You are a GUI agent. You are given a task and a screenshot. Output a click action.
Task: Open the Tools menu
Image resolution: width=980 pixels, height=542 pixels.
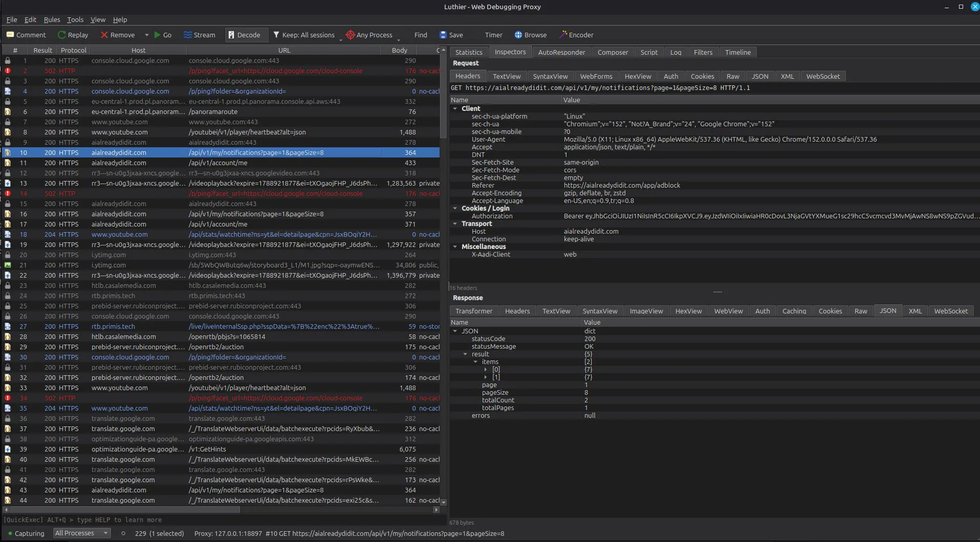pos(75,19)
